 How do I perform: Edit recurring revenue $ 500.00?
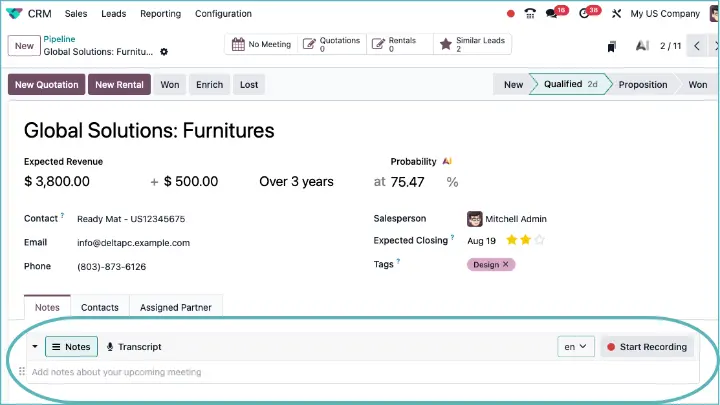tap(191, 181)
